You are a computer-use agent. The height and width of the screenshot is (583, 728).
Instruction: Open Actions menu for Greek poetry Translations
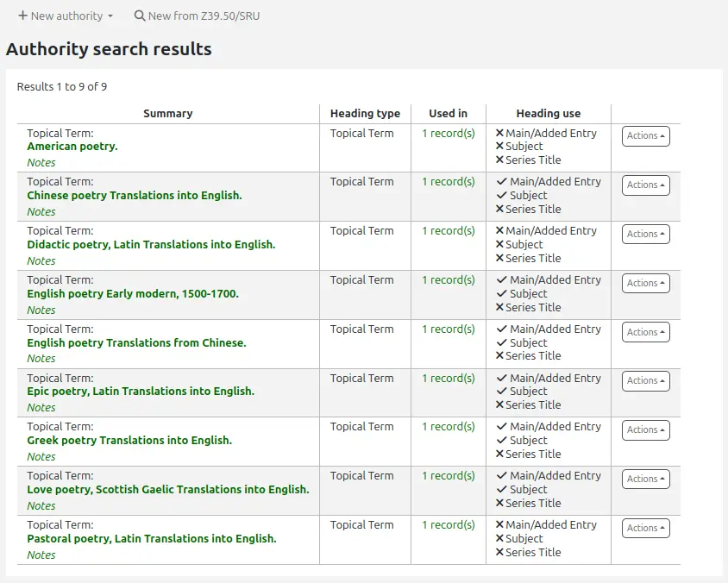(x=646, y=430)
